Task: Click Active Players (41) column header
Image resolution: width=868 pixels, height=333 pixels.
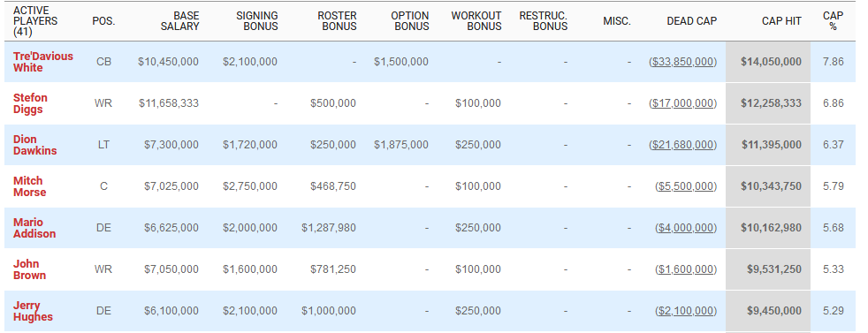Action: pos(35,21)
